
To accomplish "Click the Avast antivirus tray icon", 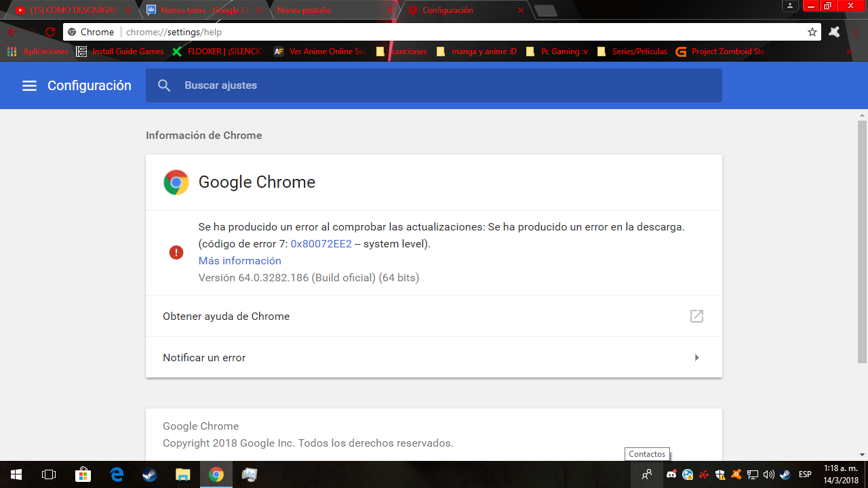I will pos(736,474).
